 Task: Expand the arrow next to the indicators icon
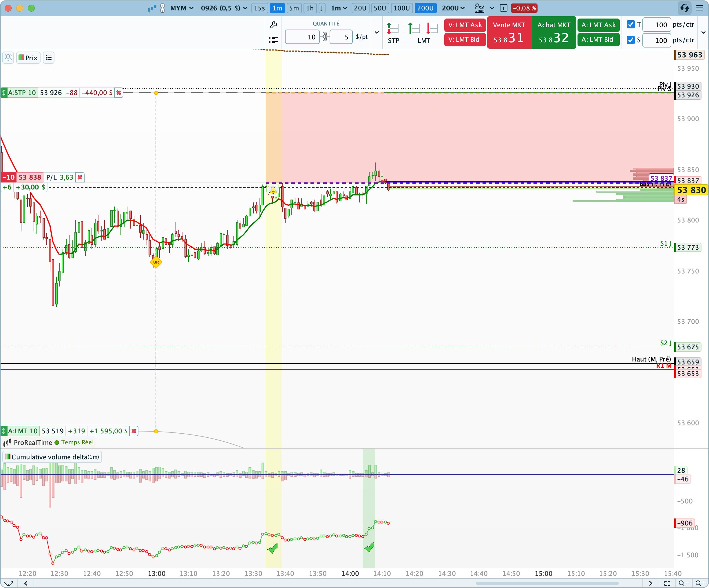click(x=492, y=8)
